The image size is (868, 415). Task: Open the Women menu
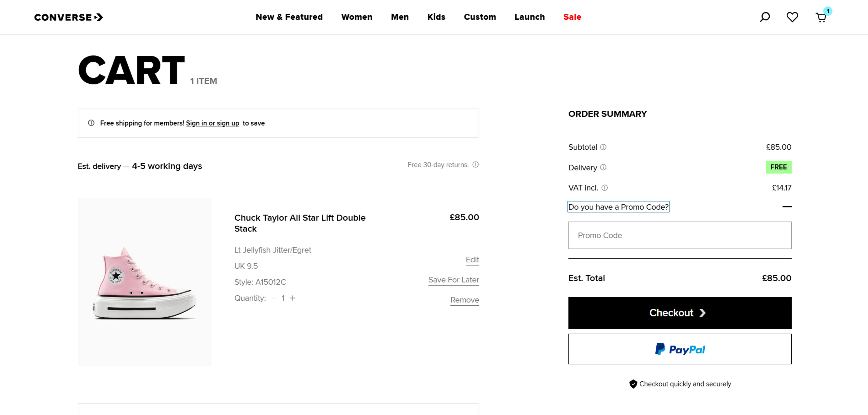356,17
